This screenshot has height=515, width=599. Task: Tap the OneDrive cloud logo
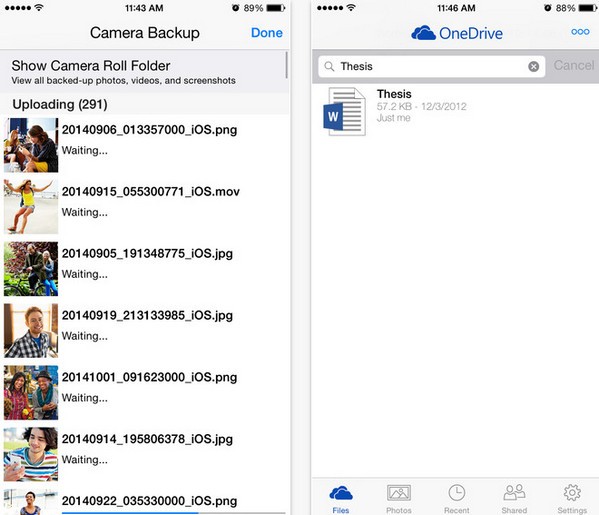click(423, 33)
